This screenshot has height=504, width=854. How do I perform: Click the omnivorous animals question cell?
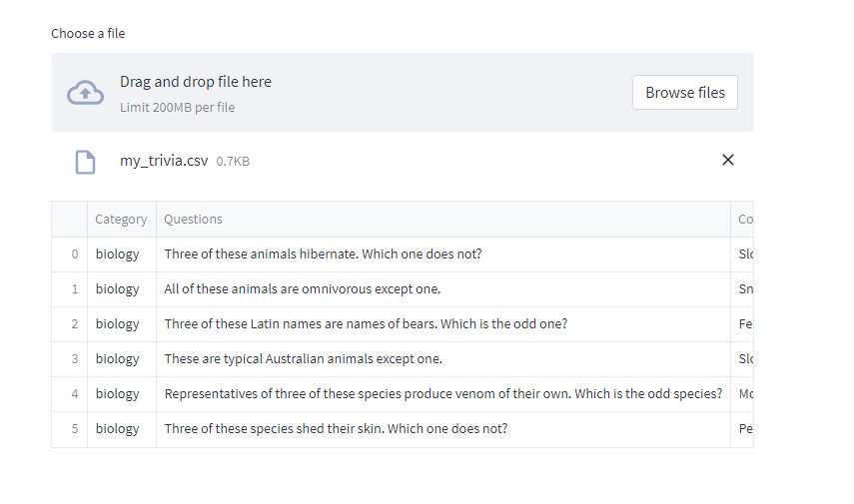pyautogui.click(x=303, y=289)
